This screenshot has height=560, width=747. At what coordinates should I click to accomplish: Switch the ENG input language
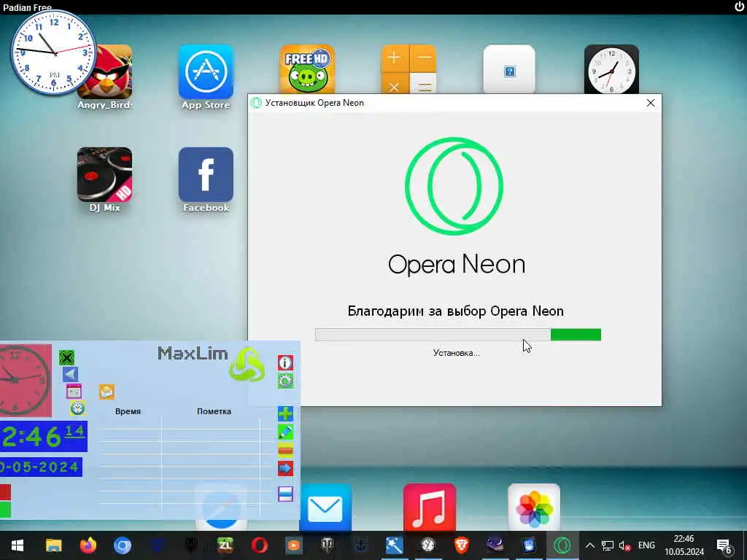click(x=646, y=545)
